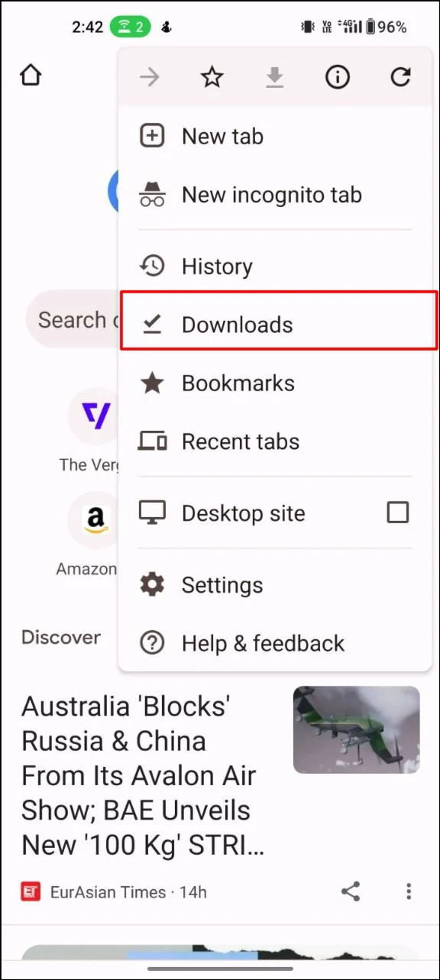This screenshot has width=440, height=980.
Task: Reload the page with the refresh icon
Action: 400,76
